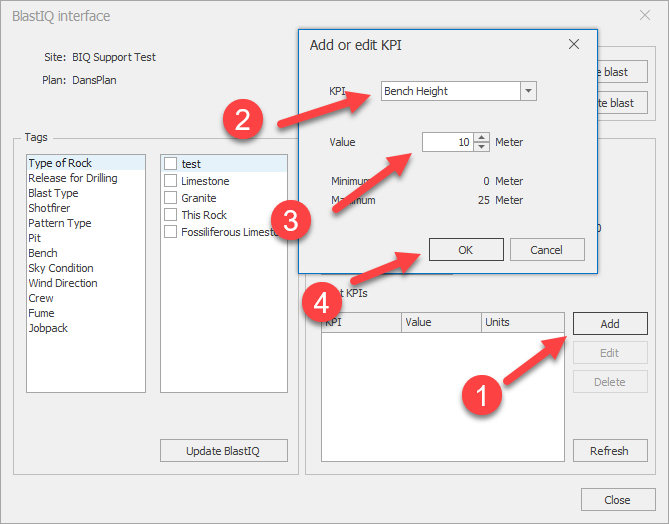
Task: Click the KPI column header in table
Action: point(361,322)
